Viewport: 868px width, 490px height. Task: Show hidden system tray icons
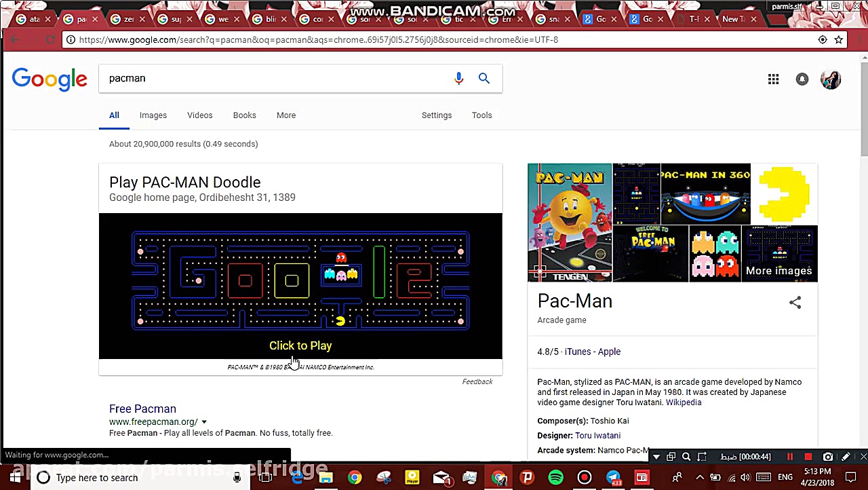click(x=700, y=478)
